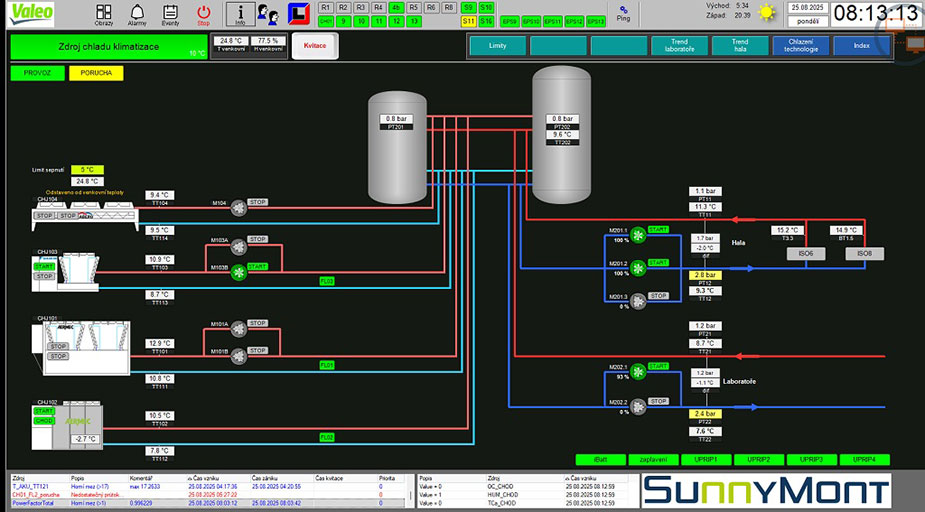Click the M104 fan pump icon
Screen dimensions: 925x512
pyautogui.click(x=238, y=208)
